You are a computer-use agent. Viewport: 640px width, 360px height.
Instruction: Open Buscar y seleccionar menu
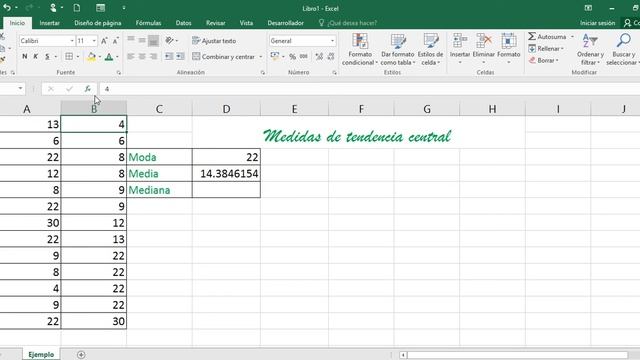coord(622,49)
